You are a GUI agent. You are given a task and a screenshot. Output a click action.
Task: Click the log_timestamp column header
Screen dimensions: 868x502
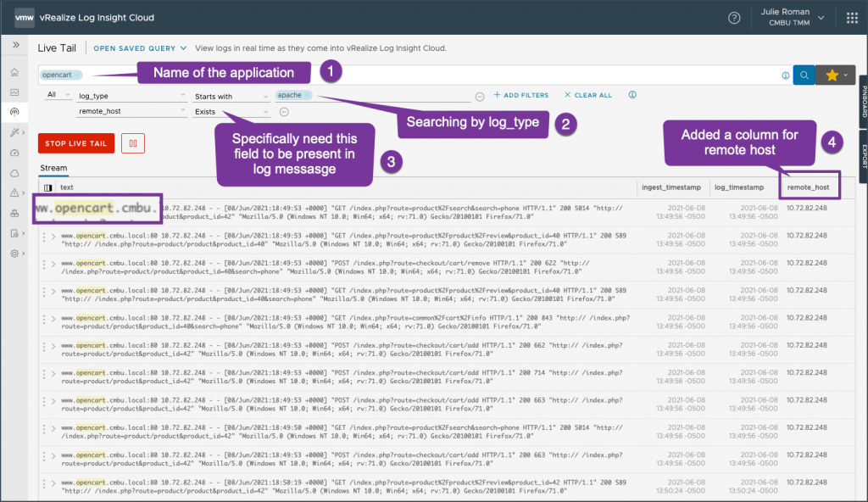(739, 187)
